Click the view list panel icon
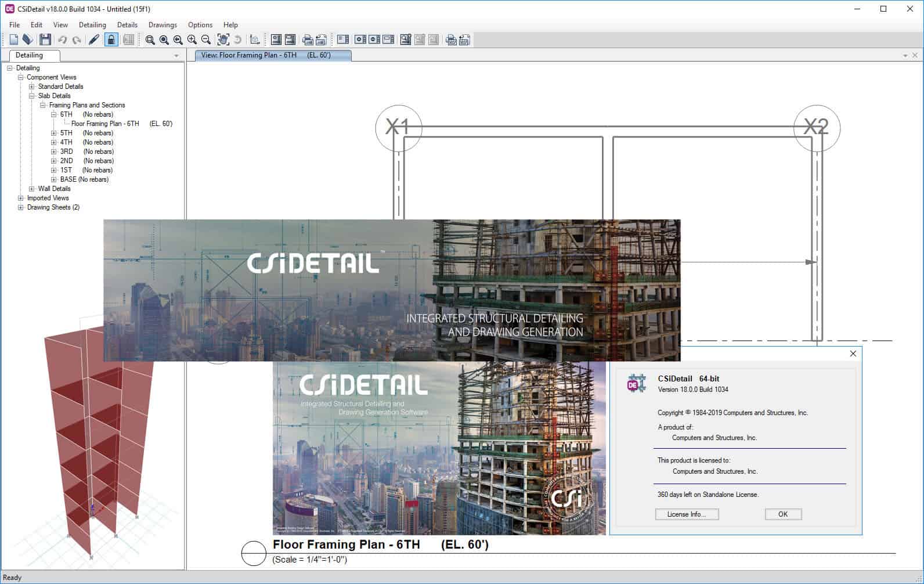 pos(343,39)
